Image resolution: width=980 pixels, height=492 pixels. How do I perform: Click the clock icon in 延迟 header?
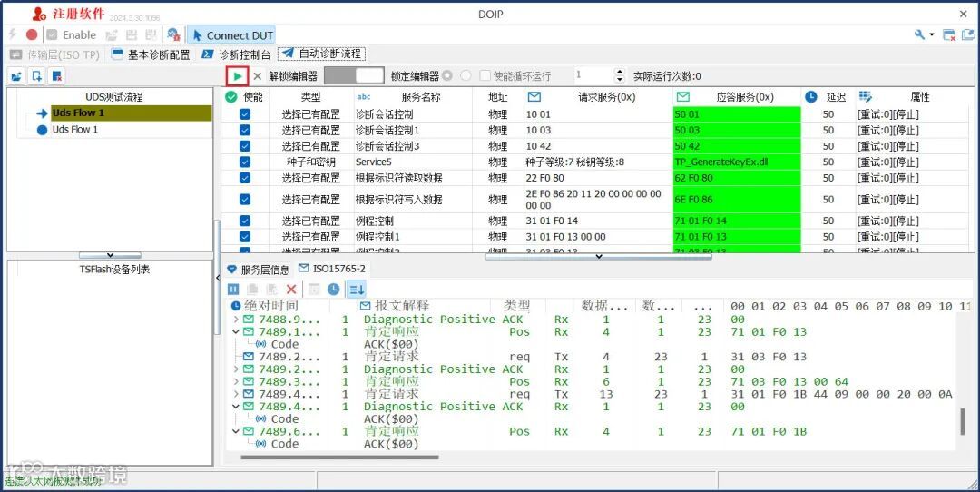[x=810, y=97]
